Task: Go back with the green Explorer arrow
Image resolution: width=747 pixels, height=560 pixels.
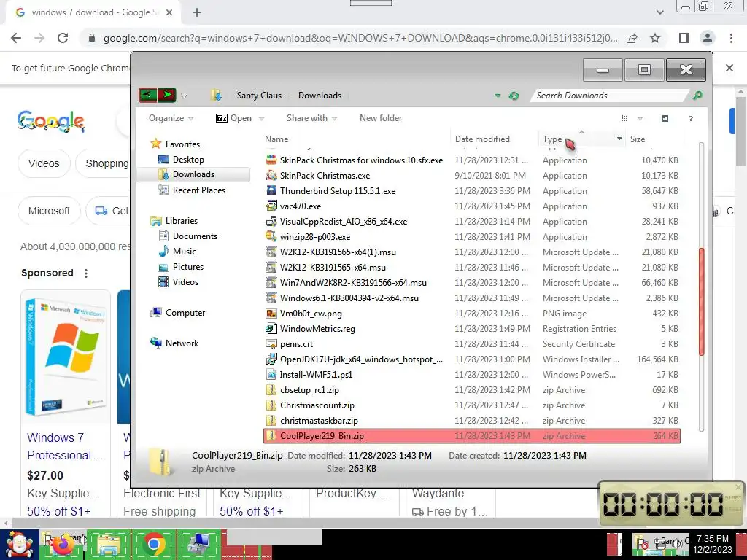Action: point(147,96)
